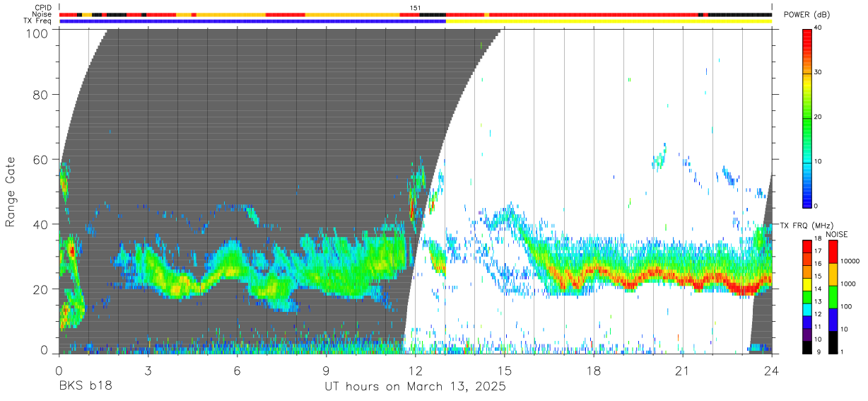
Task: Click the 80 tick on Range Gate axis
Action: [41, 95]
